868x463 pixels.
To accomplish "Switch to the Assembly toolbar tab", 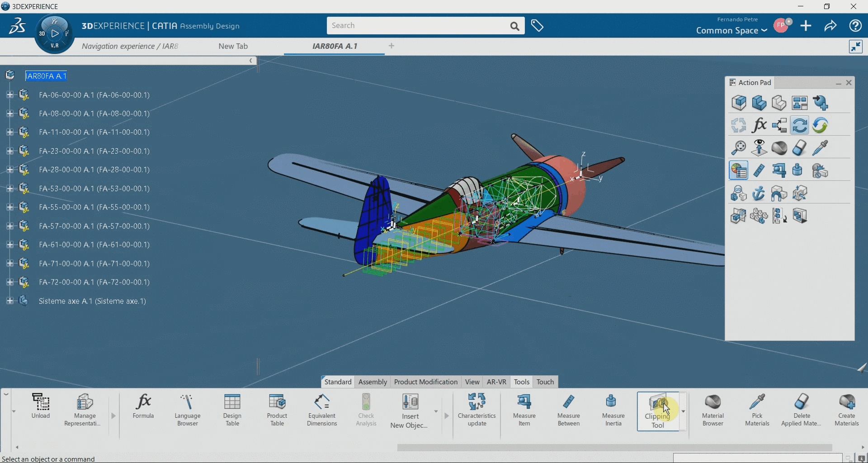I will [373, 382].
